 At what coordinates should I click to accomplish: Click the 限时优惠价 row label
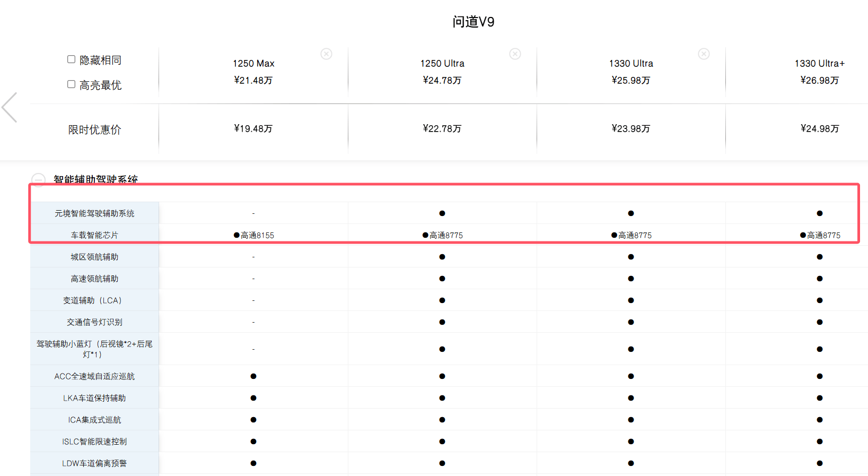click(x=94, y=129)
